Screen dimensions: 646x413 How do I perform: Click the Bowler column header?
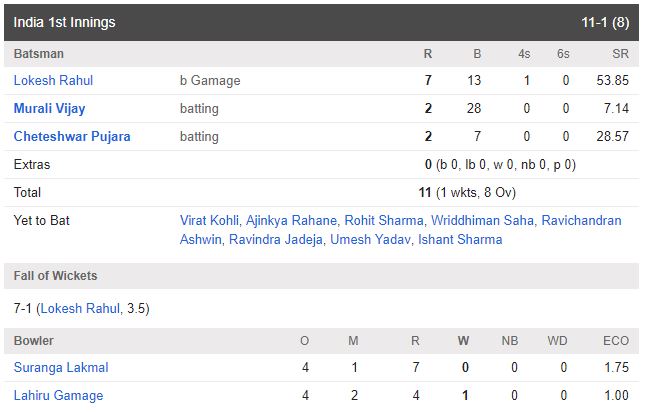pos(33,341)
